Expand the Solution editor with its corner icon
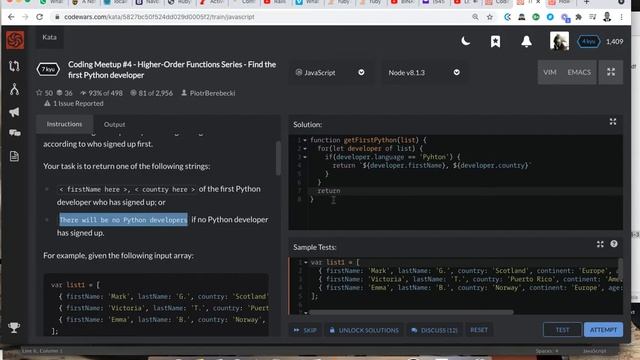Viewport: 640px width, 360px height. (613, 122)
